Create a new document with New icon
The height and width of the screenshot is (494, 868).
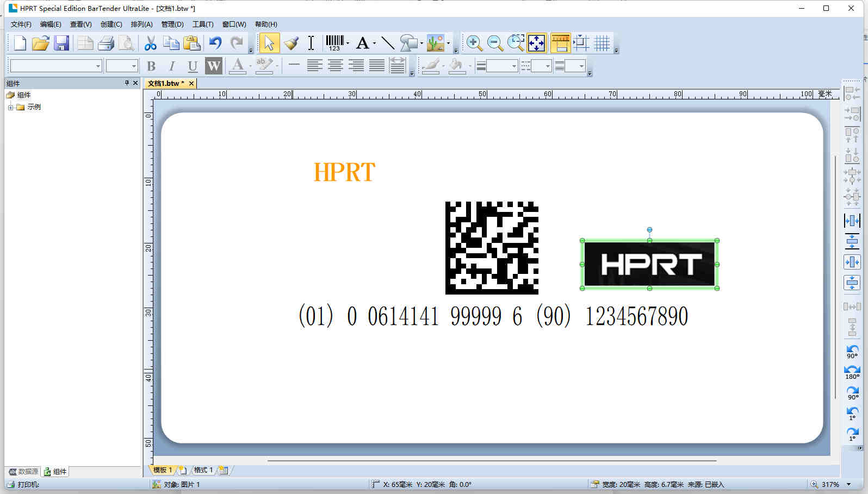pos(20,43)
